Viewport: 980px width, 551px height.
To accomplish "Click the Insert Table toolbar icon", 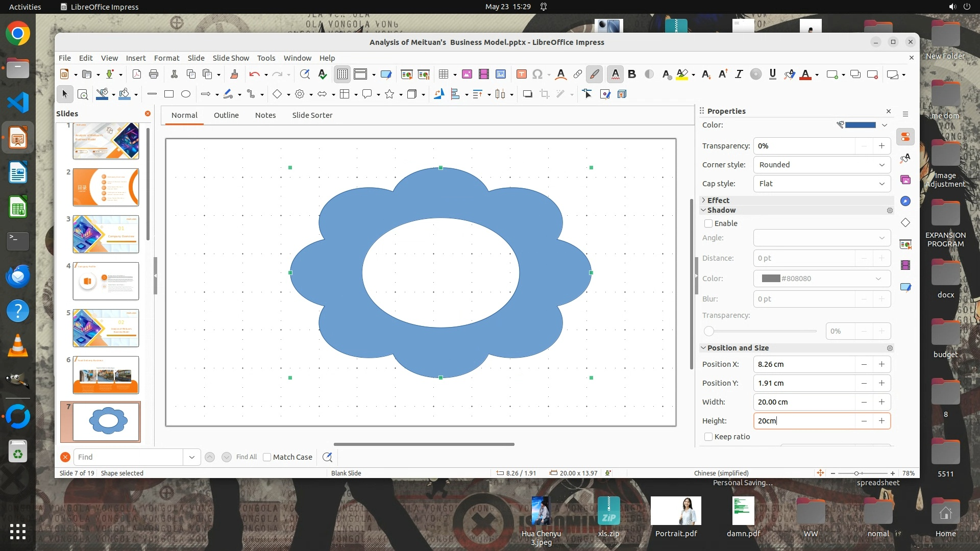I will point(443,74).
